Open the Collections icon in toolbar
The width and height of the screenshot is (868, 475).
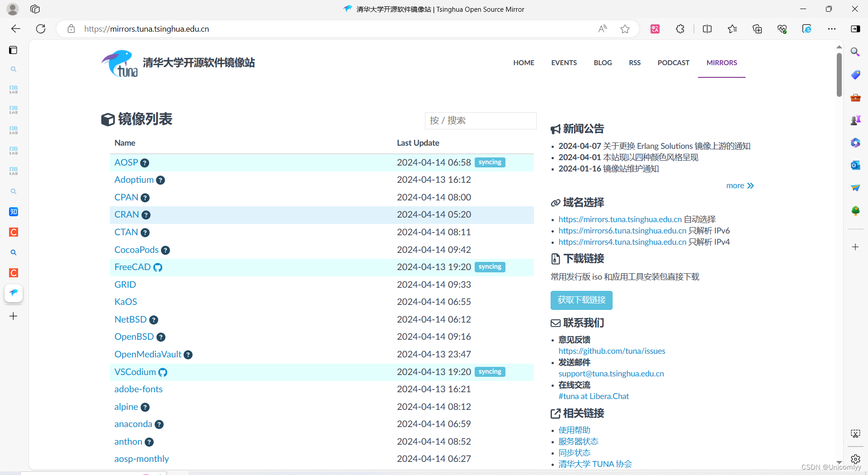757,29
